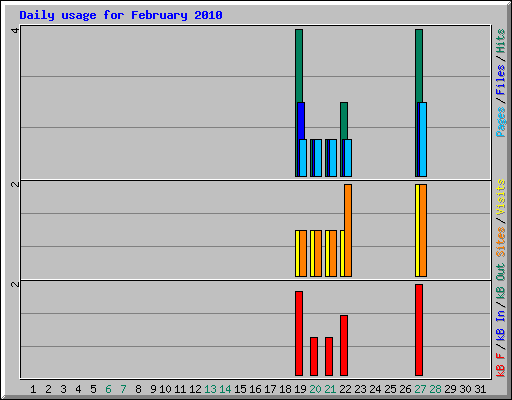The width and height of the screenshot is (512, 400).
Task: Click the "Daily usage for February 2010" title
Action: click(x=121, y=15)
